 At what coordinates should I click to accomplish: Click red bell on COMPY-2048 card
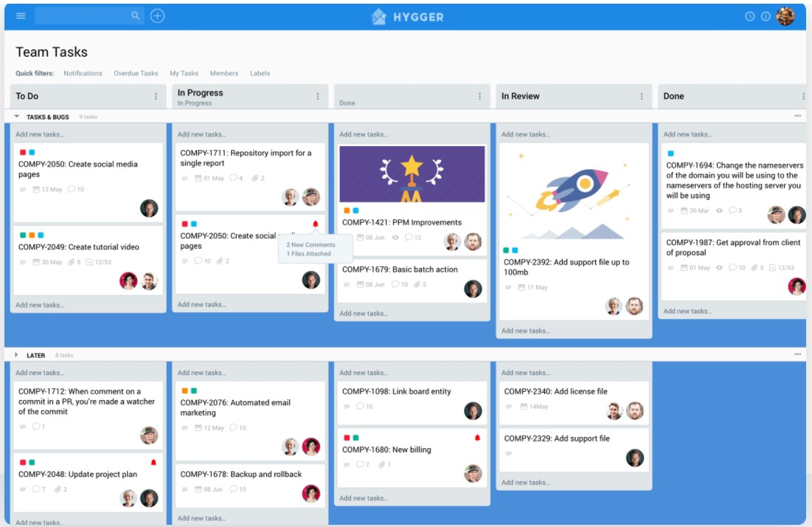[x=153, y=462]
